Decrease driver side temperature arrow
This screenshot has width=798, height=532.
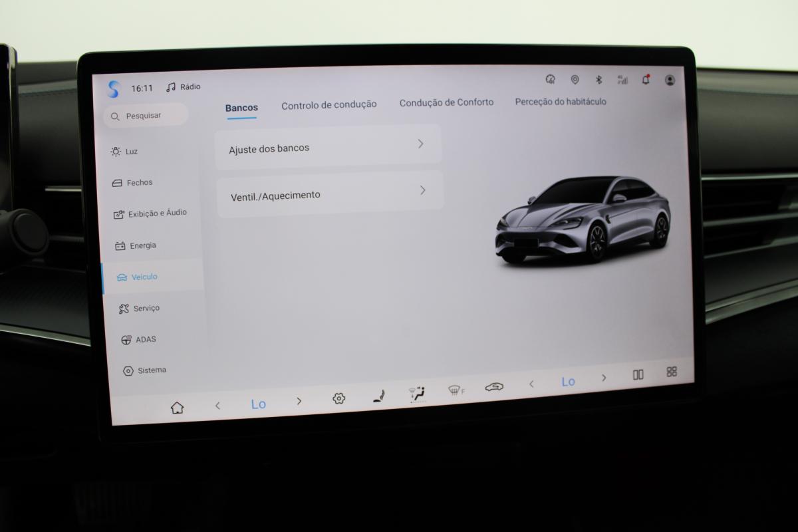point(217,406)
